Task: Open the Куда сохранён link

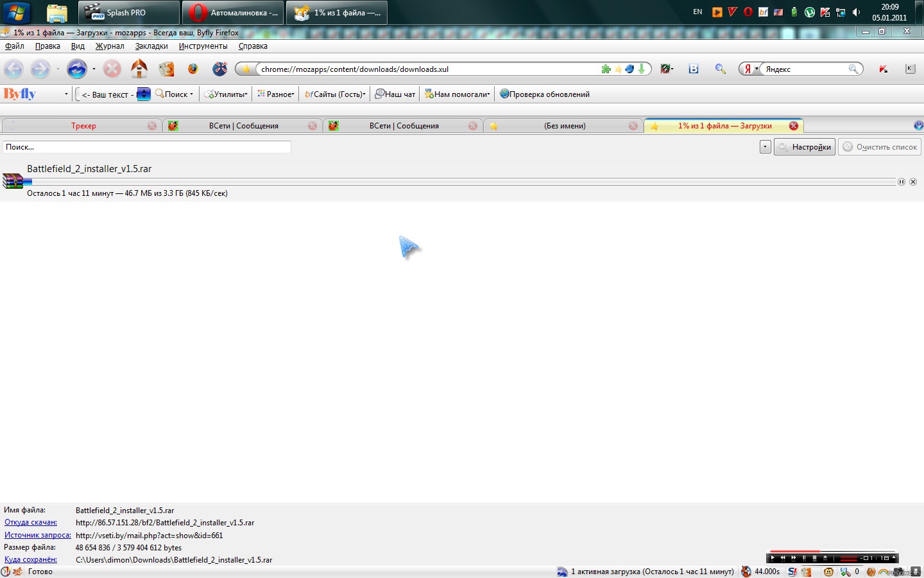Action: pyautogui.click(x=31, y=559)
